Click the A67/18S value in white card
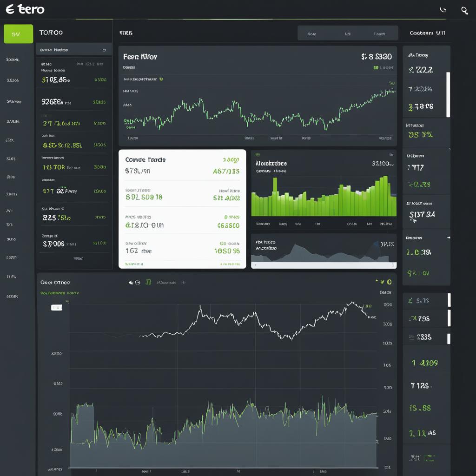This screenshot has height=476, width=476. 226,171
